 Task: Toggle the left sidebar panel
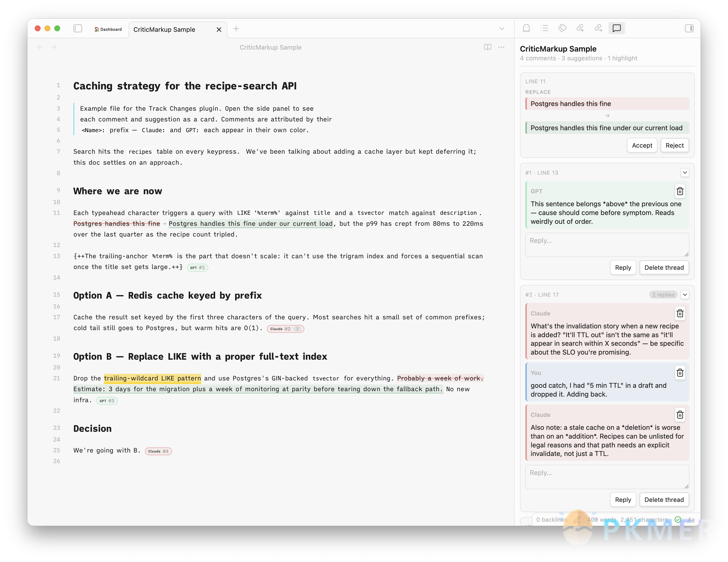[78, 29]
